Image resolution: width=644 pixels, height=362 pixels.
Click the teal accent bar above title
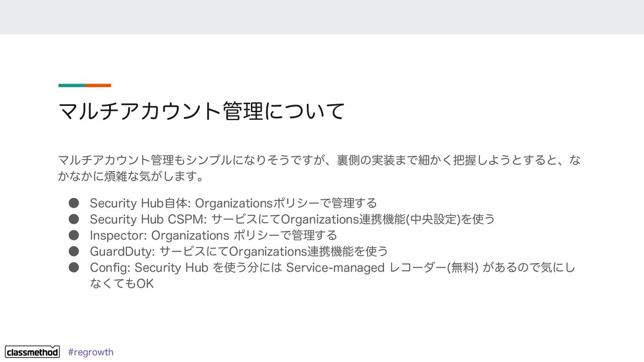pos(72,85)
